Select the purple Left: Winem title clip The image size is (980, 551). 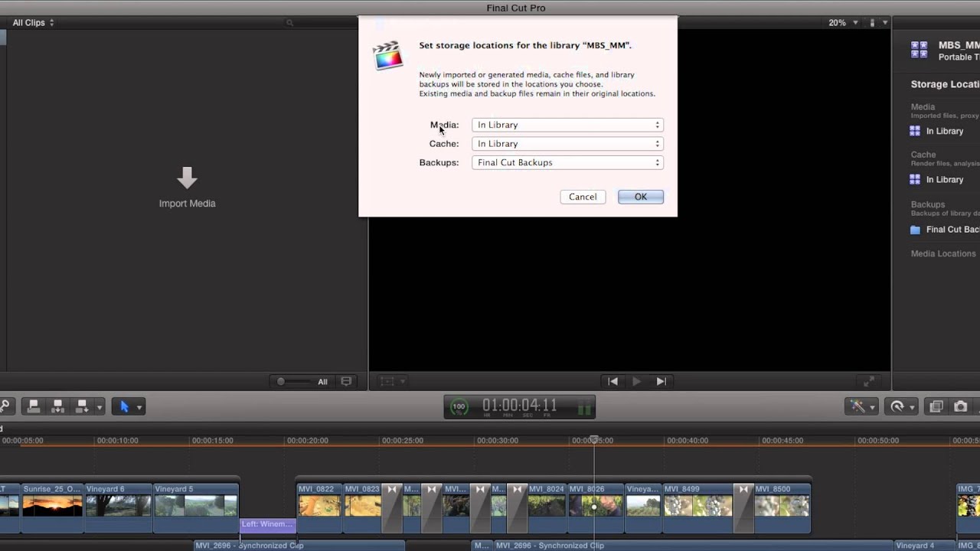[x=268, y=524]
